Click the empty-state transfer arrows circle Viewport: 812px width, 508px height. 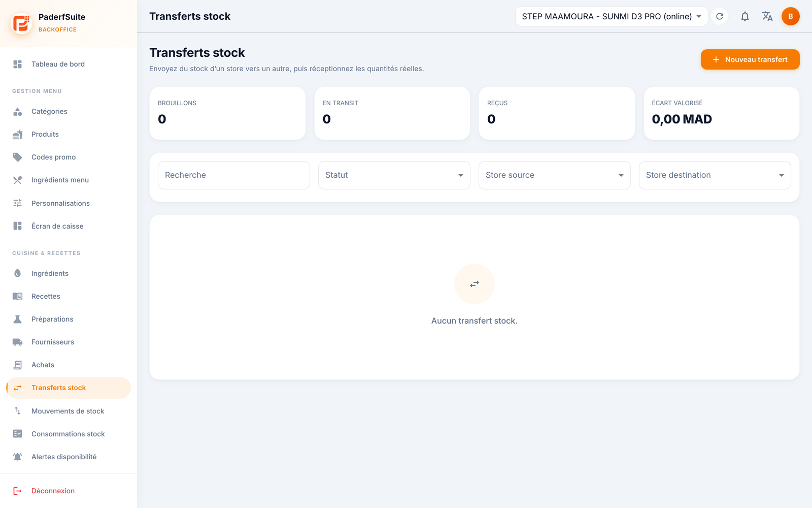(x=475, y=284)
